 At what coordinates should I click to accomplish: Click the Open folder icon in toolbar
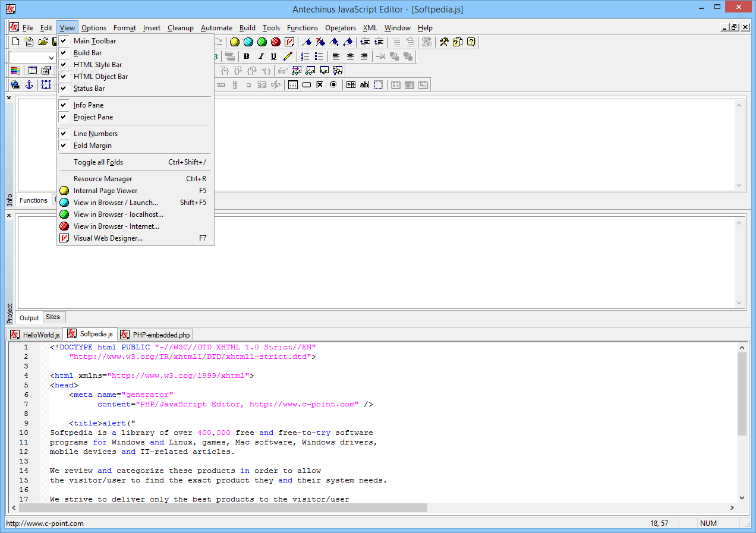pos(43,42)
